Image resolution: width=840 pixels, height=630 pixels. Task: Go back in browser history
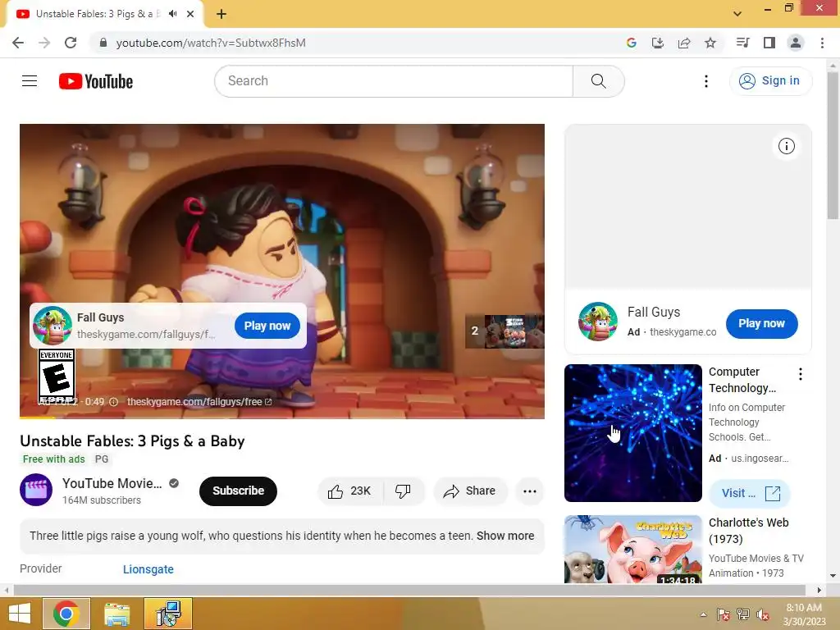pos(18,43)
